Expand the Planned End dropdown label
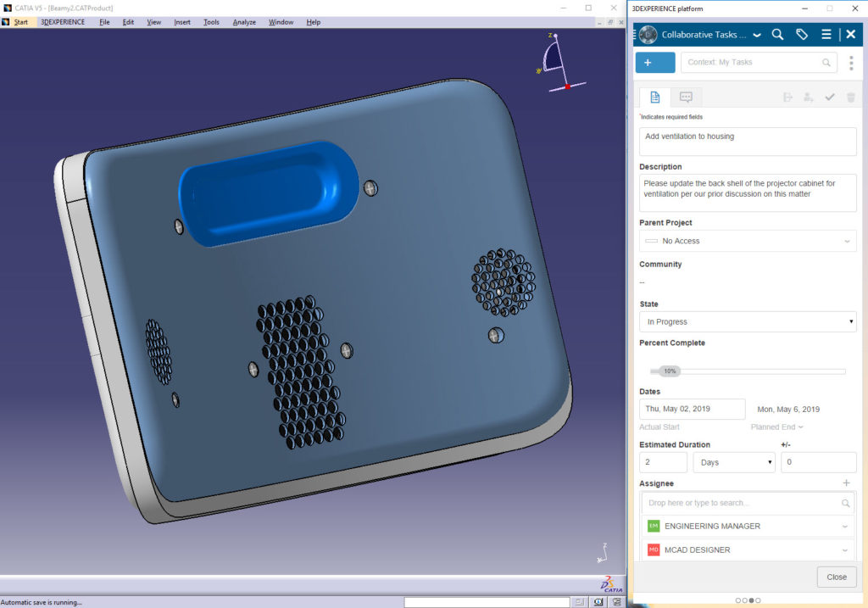Viewport: 868px width, 608px height. tap(776, 427)
